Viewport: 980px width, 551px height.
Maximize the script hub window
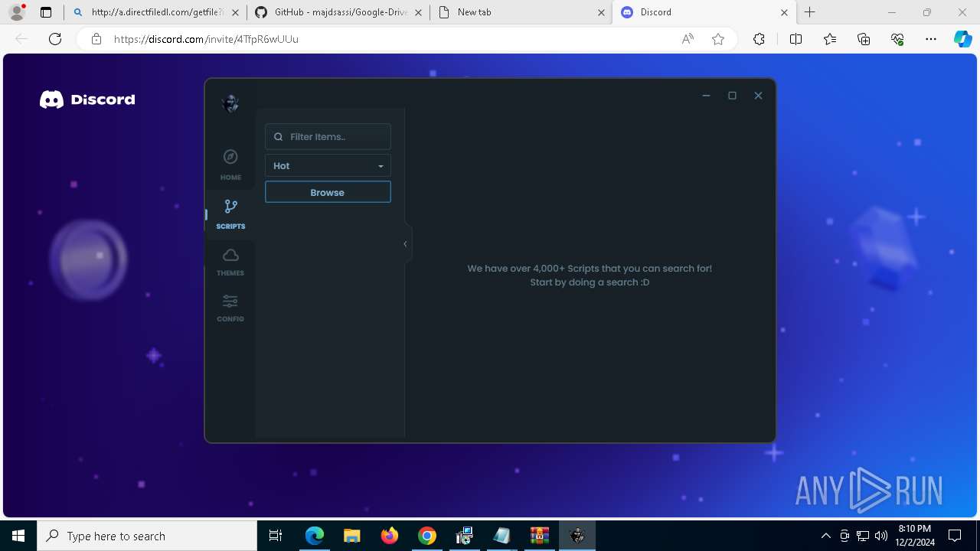pos(732,96)
